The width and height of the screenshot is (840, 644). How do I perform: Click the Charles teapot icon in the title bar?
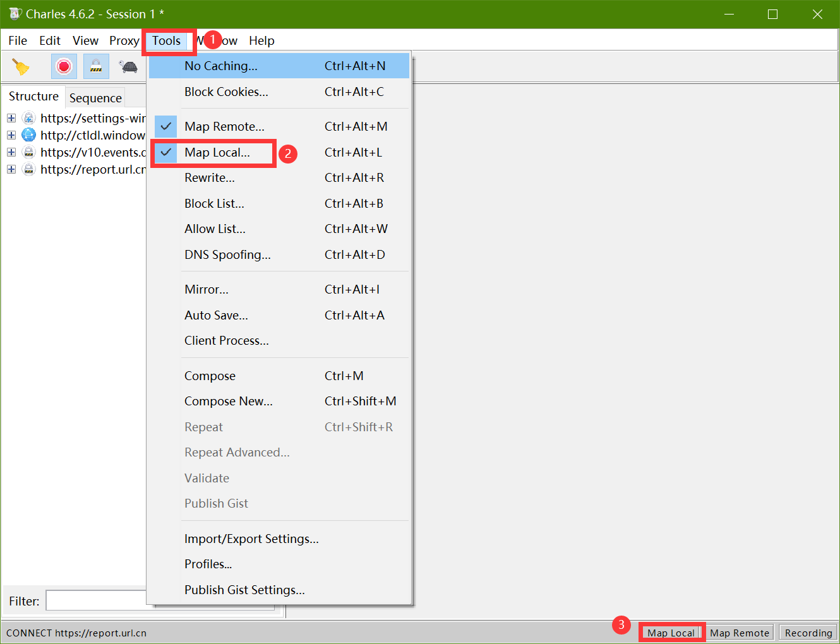(x=13, y=13)
